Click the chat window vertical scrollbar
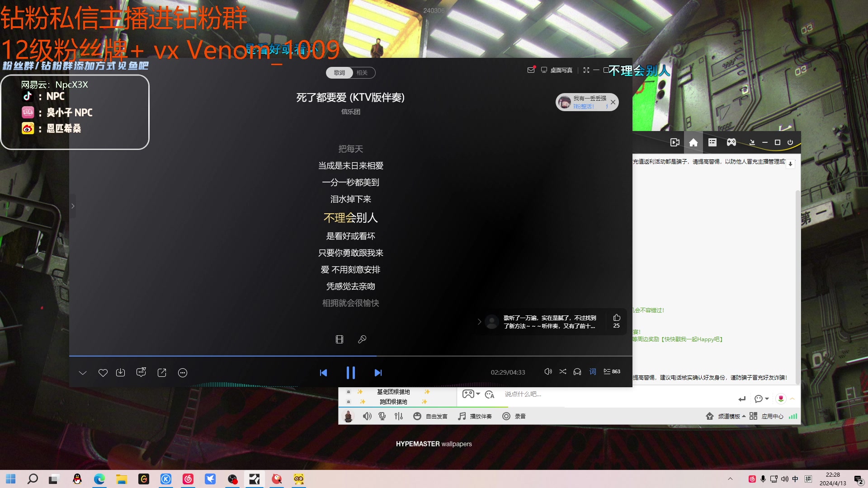The width and height of the screenshot is (868, 488). coord(797,287)
